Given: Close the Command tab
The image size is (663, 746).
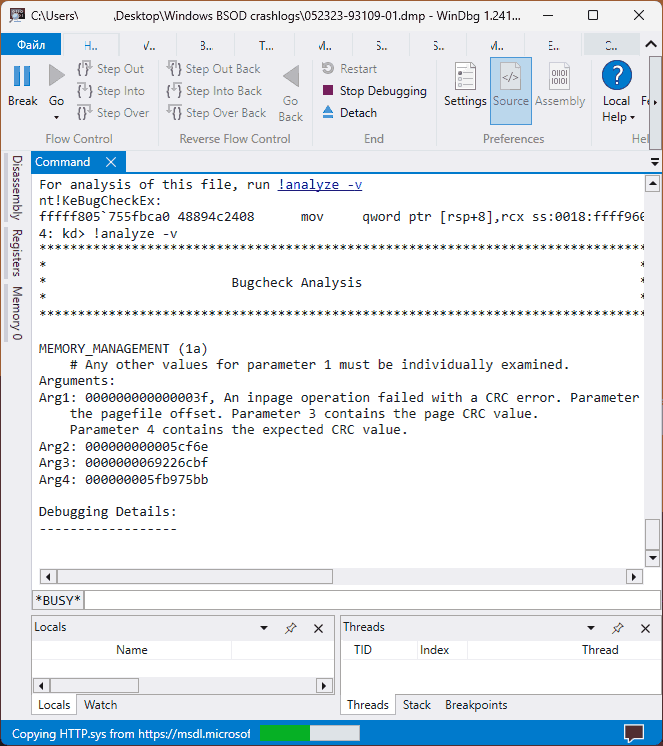Looking at the screenshot, I should coord(111,162).
